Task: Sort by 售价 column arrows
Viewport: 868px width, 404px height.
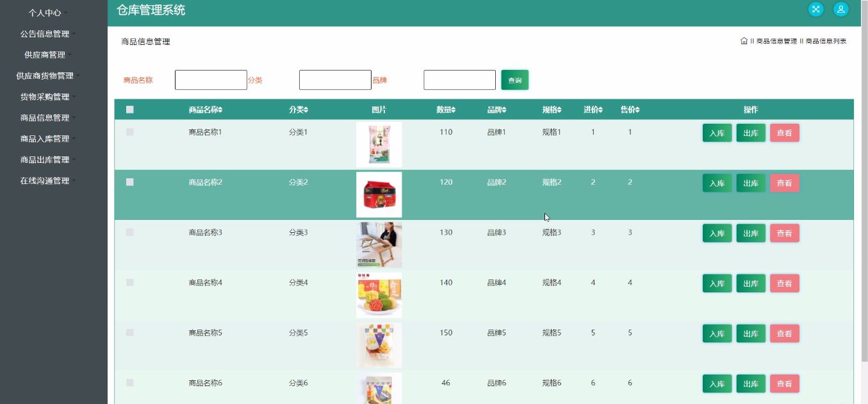Action: (637, 110)
